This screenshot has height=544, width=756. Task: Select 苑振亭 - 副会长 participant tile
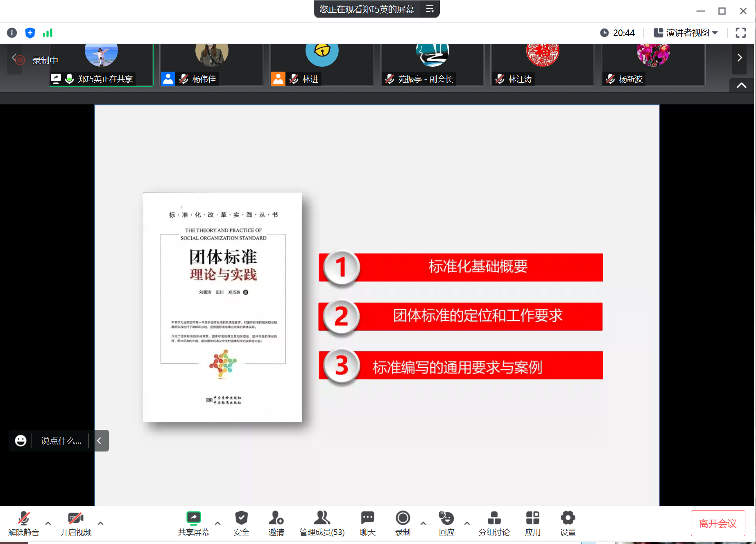click(432, 65)
